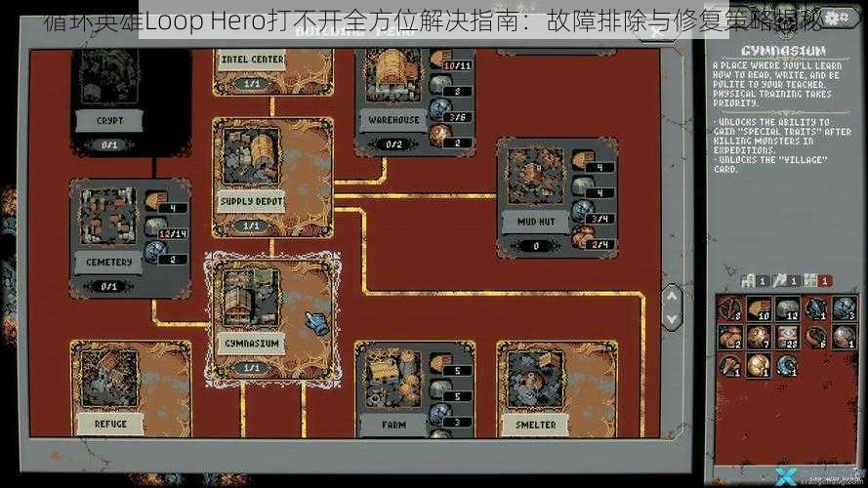Image resolution: width=868 pixels, height=488 pixels.
Task: Click the Gymnasium title in the info panel
Action: pos(783,52)
